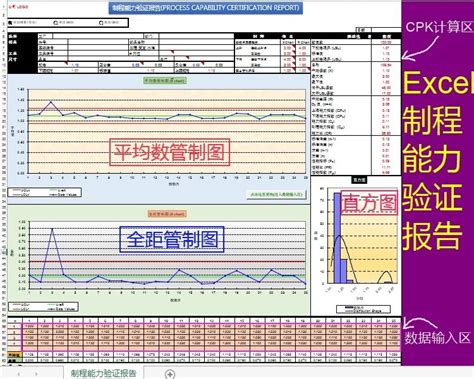Select the peak data point in the X-bar chart

[51, 102]
